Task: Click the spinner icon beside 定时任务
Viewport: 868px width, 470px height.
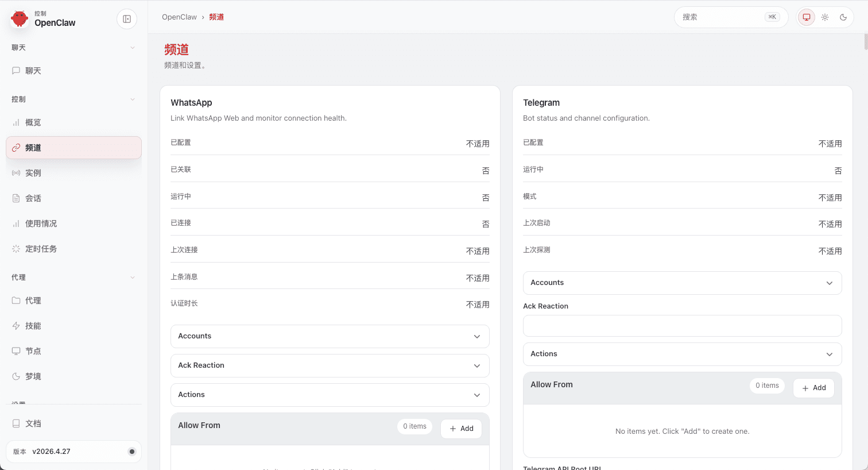Action: pyautogui.click(x=16, y=249)
